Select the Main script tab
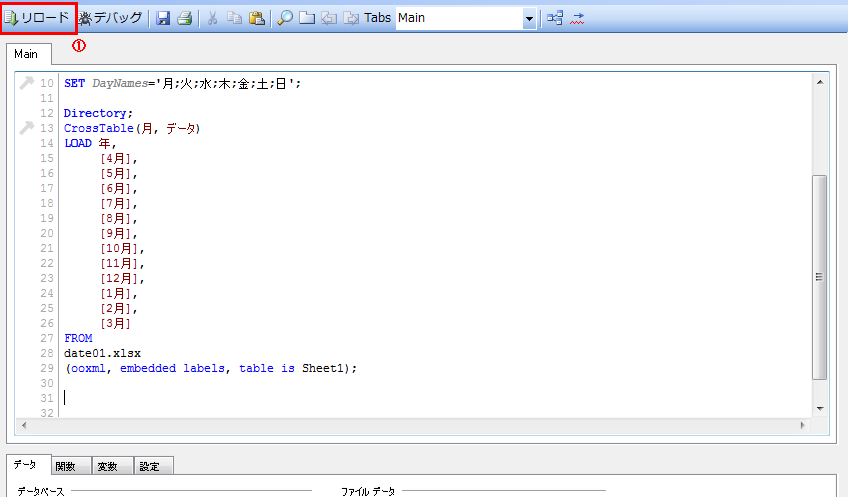Image resolution: width=848 pixels, height=497 pixels. 29,54
